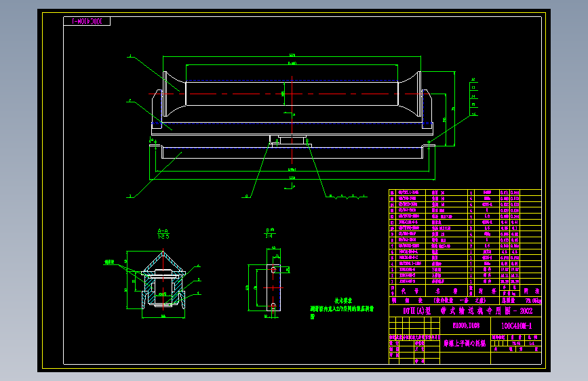Click the total weight value 79.06kg
Screen dimensions: 588x381
pos(532,301)
